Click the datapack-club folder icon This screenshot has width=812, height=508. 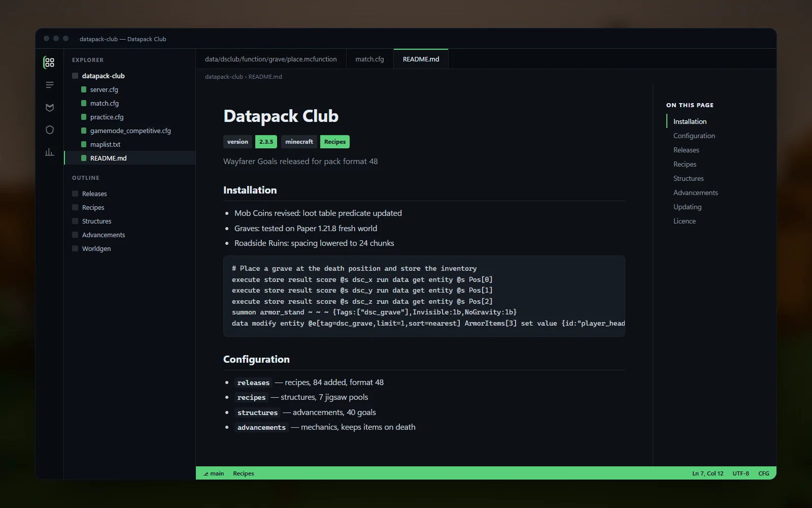75,76
